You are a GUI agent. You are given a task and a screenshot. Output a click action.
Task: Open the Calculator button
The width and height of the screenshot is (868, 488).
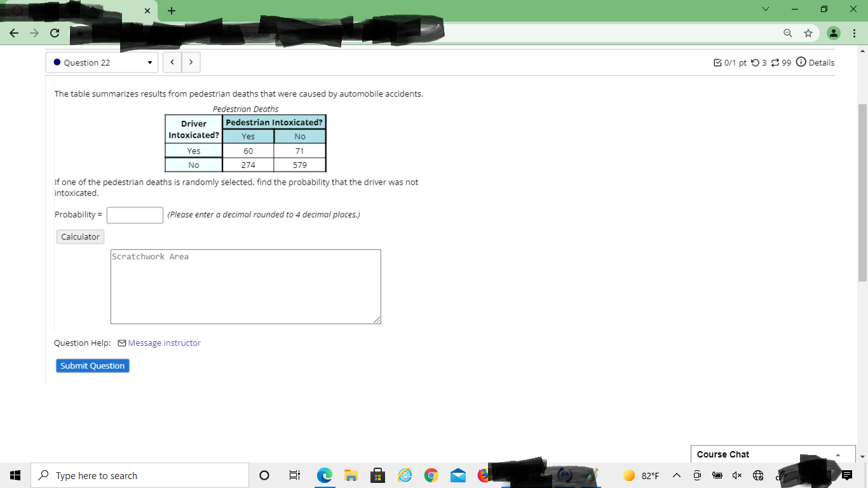click(79, 236)
